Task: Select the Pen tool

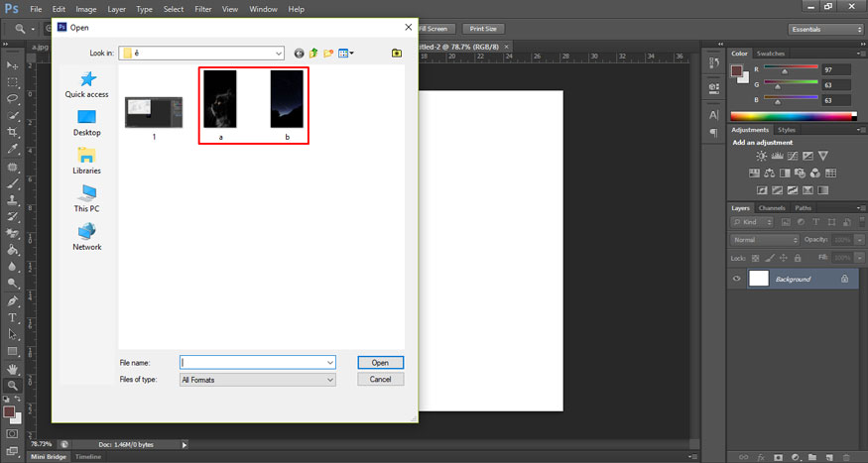Action: pos(12,301)
